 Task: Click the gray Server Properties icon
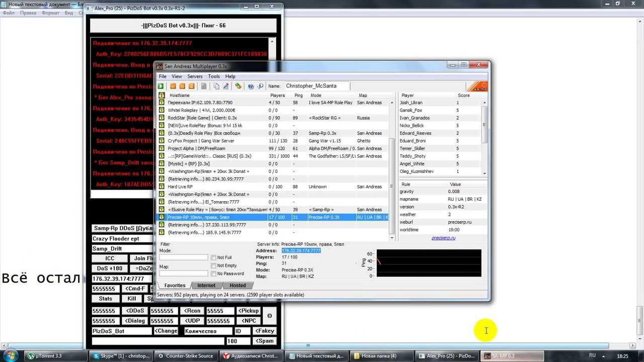204,86
